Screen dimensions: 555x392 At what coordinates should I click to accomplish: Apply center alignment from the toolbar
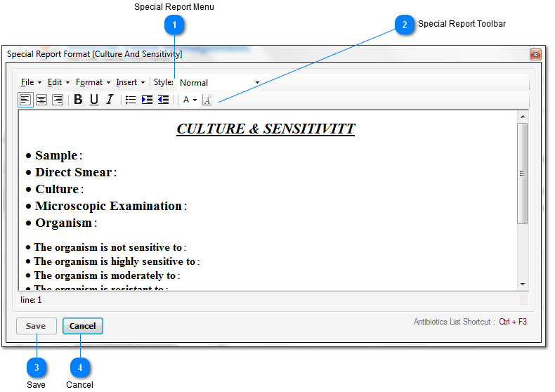[x=41, y=100]
